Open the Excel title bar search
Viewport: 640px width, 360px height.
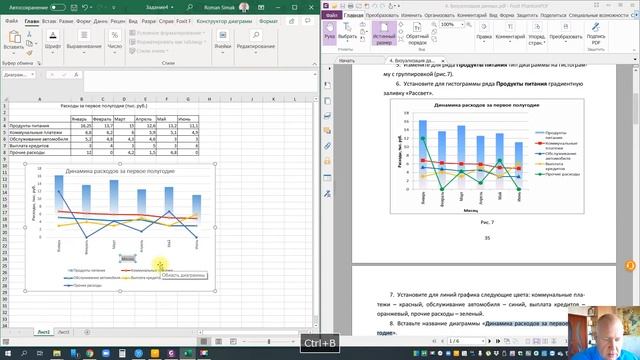tap(190, 7)
